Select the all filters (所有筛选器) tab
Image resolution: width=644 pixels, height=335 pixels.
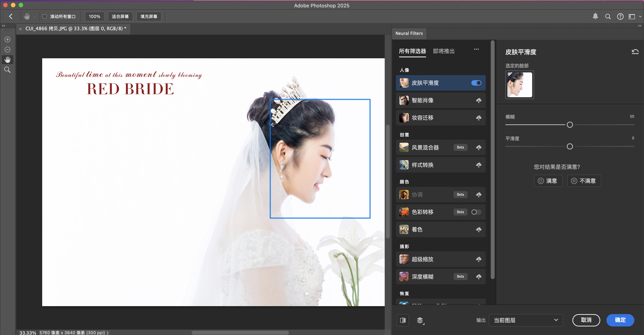pos(412,51)
